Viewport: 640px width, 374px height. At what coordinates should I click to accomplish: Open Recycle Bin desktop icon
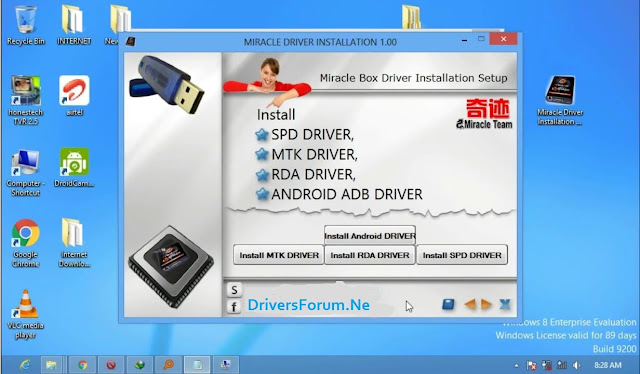pos(26,24)
